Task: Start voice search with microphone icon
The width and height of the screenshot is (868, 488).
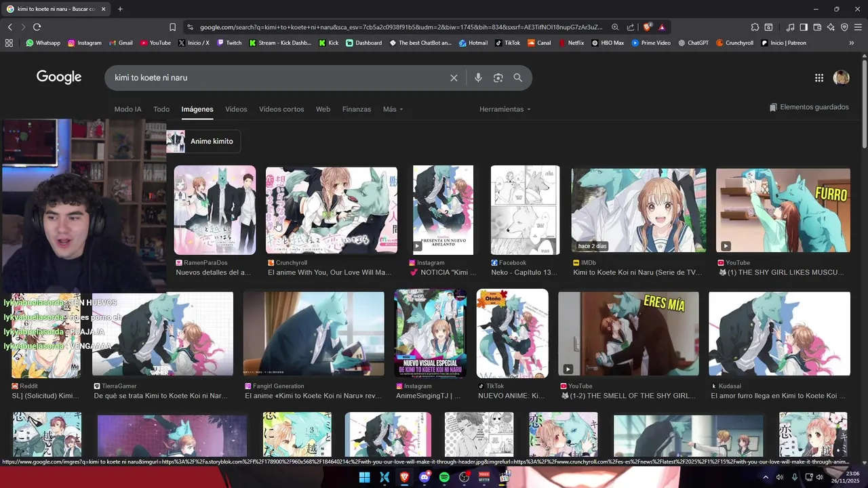Action: coord(478,78)
